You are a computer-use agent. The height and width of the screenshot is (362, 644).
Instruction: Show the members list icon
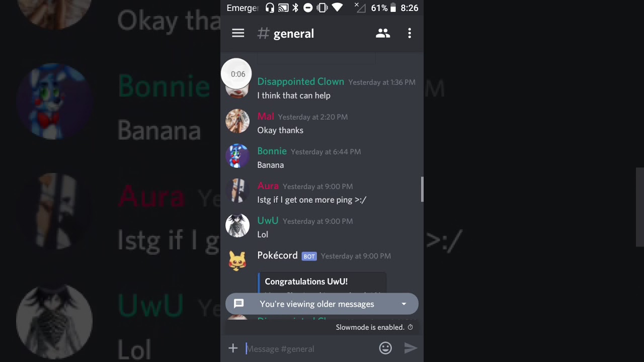coord(383,33)
